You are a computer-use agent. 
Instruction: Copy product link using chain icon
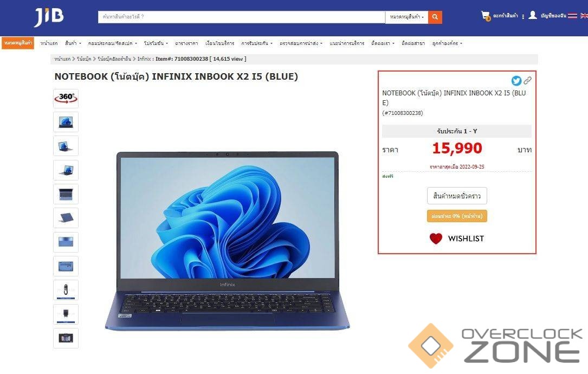[528, 80]
